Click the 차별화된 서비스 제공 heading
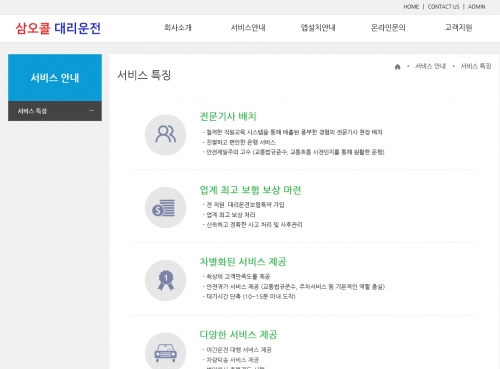This screenshot has height=369, width=500. coord(243,262)
